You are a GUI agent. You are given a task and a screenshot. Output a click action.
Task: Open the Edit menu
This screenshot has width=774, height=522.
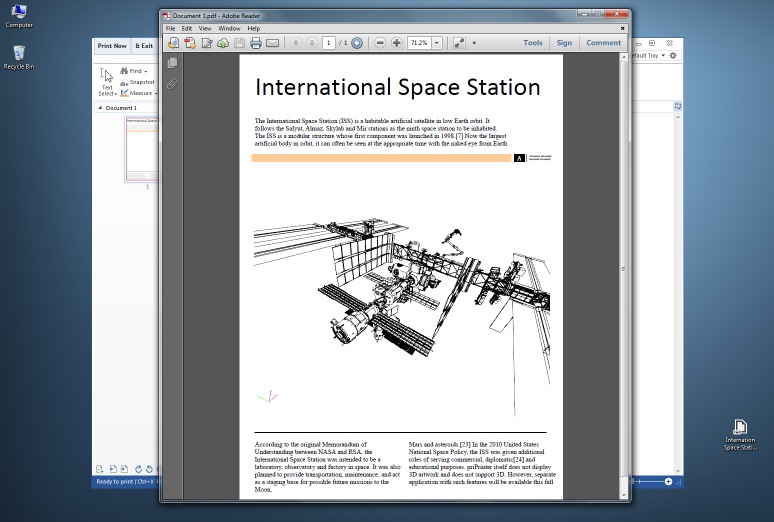[x=187, y=29]
